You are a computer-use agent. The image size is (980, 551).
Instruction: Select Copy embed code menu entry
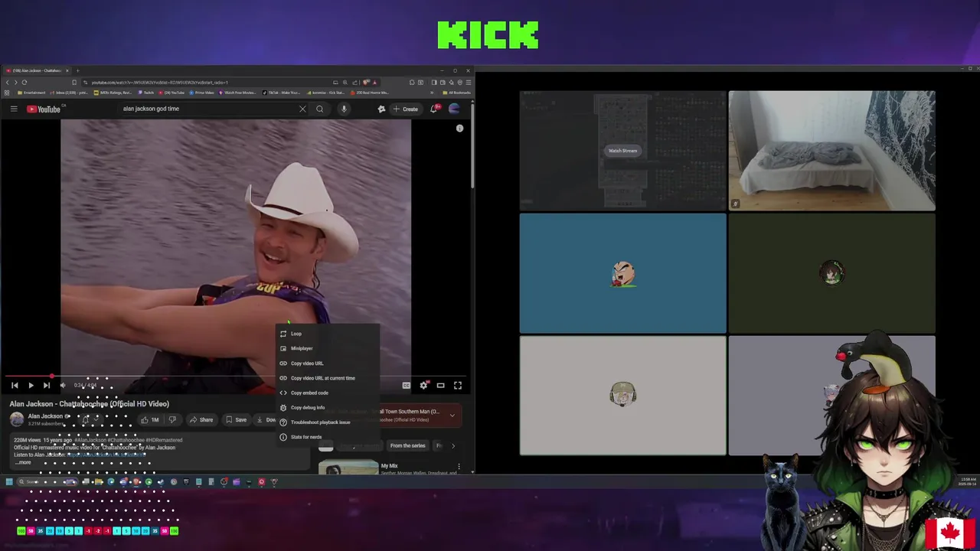328,393
